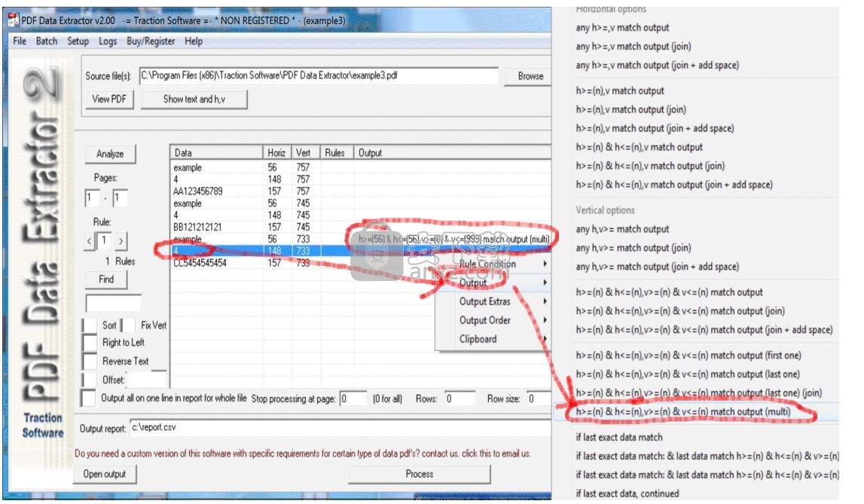
Task: Click the custom version email link
Action: (x=303, y=454)
